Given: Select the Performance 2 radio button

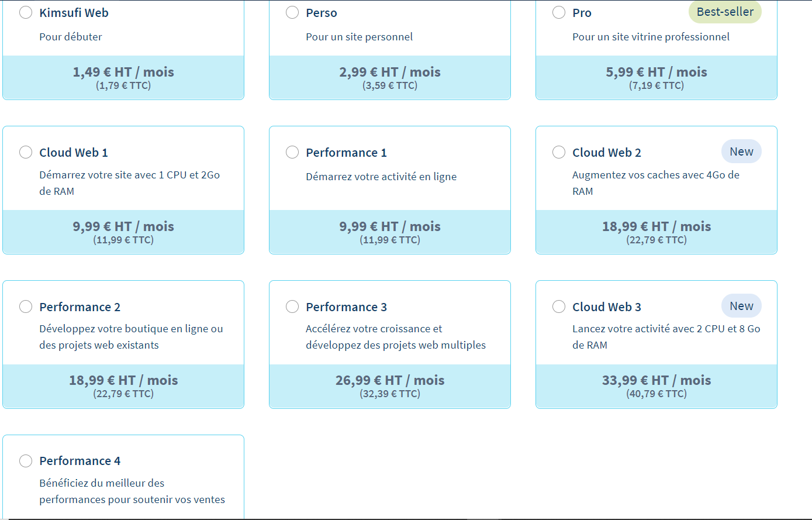Looking at the screenshot, I should click(26, 307).
